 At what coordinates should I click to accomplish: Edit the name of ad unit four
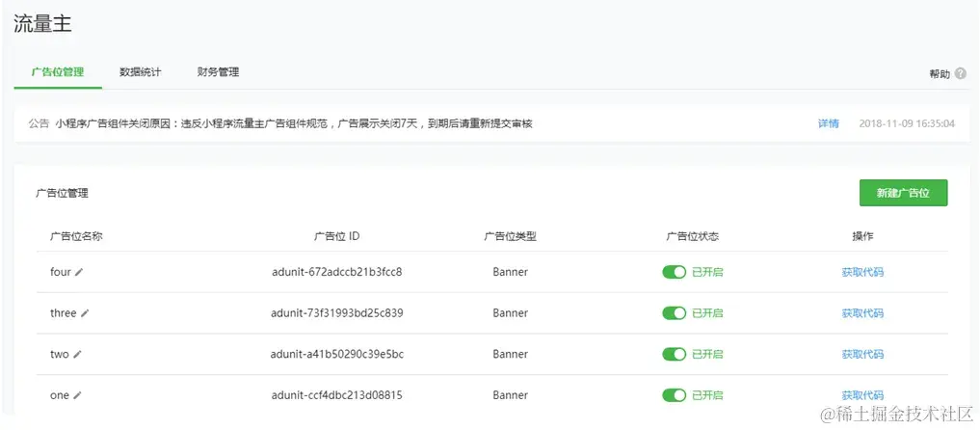79,272
